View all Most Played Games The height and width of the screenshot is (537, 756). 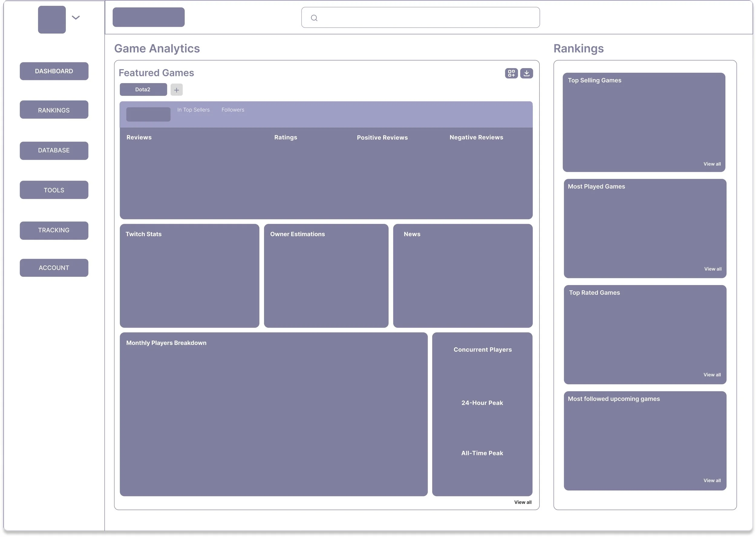712,269
